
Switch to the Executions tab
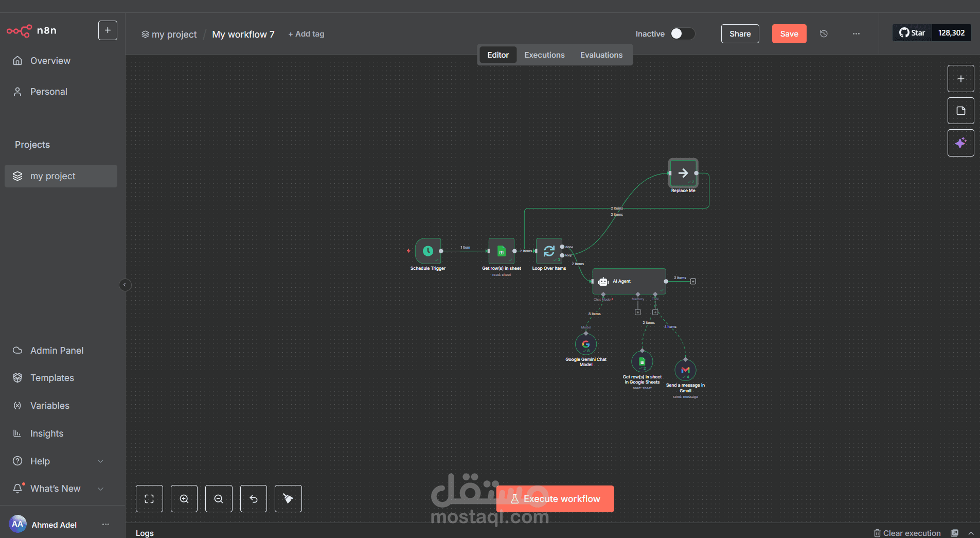click(544, 55)
